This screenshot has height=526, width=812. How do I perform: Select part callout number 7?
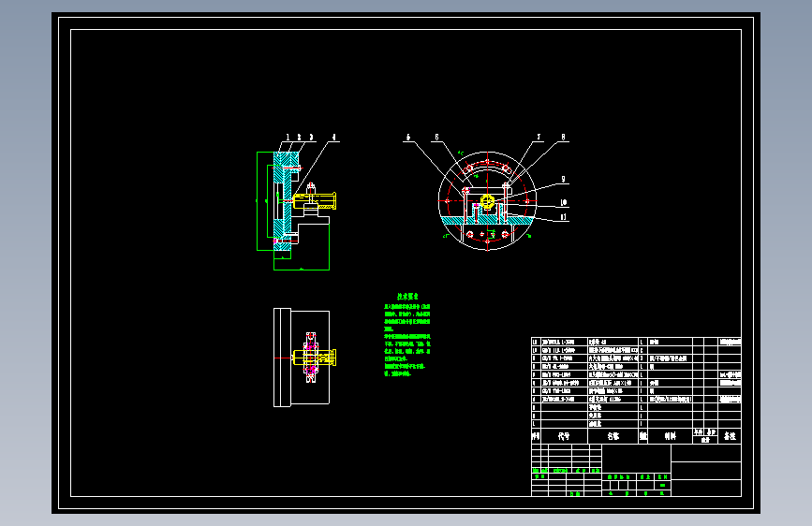coord(539,138)
